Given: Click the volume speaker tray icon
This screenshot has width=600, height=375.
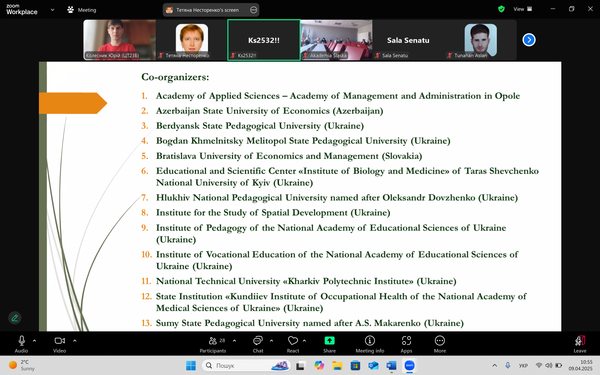Looking at the screenshot, I should (x=548, y=365).
